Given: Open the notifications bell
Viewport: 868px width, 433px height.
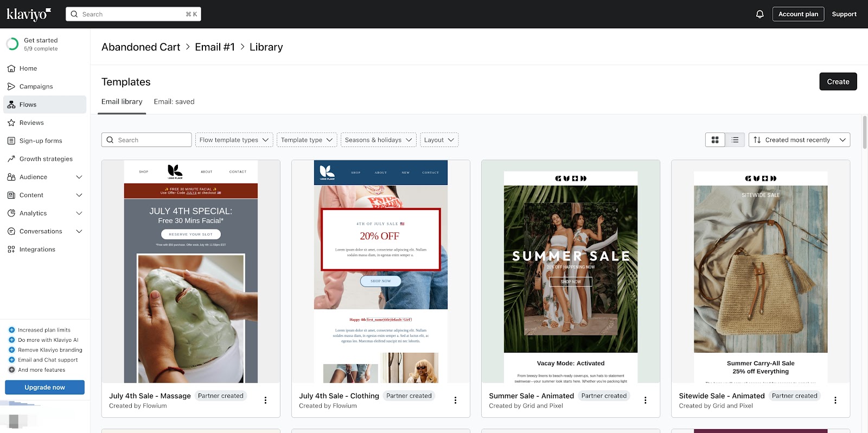Looking at the screenshot, I should click(760, 14).
